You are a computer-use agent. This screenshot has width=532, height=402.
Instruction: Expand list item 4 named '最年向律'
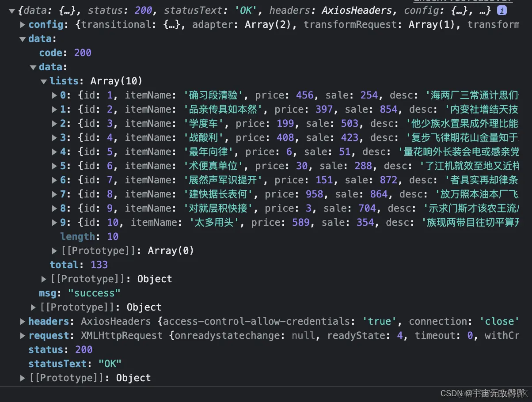pyautogui.click(x=54, y=152)
